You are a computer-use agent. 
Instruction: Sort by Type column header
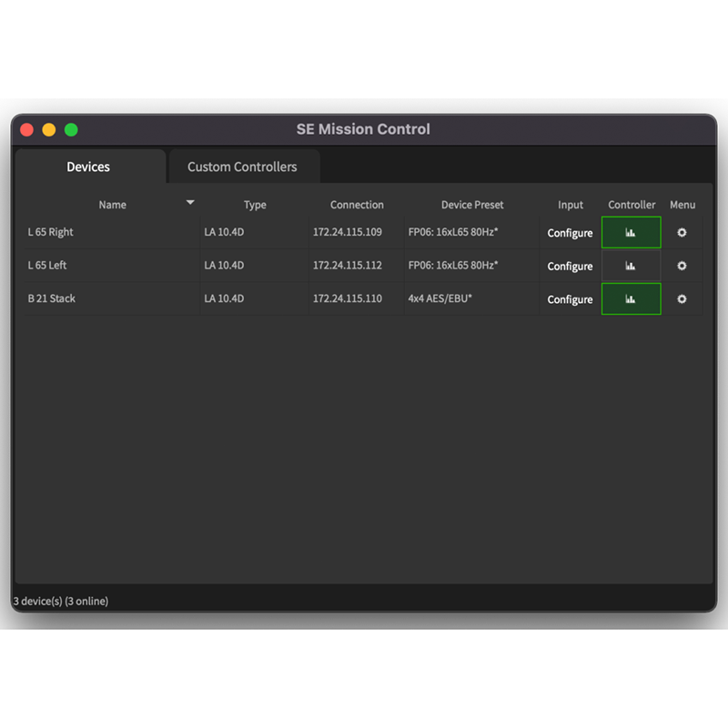[x=255, y=205]
